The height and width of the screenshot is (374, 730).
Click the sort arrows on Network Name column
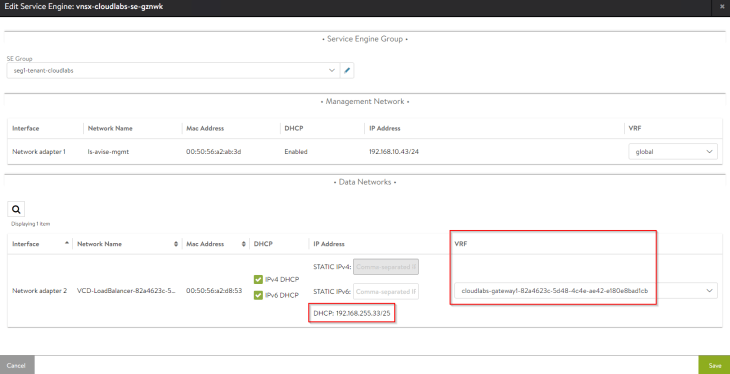176,244
